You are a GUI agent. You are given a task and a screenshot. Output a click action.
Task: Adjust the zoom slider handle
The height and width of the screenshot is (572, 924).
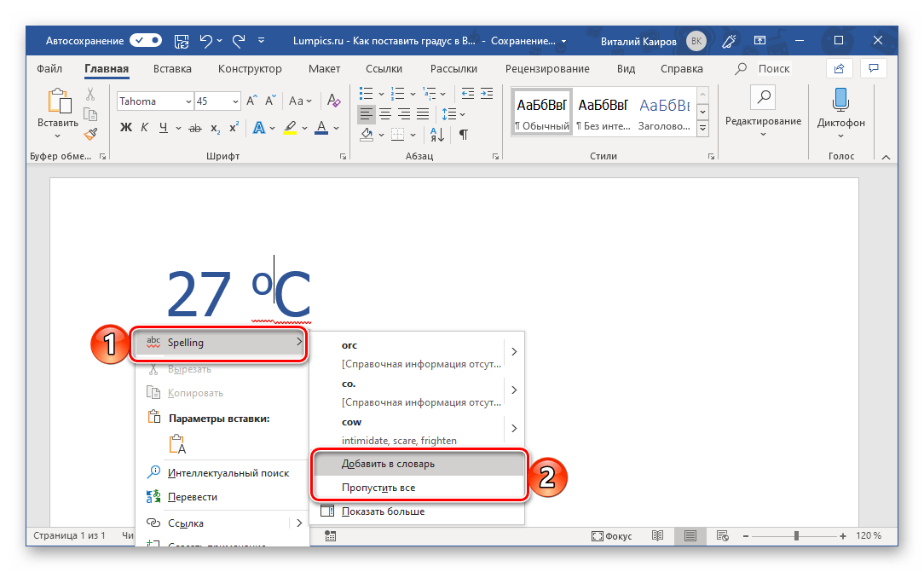[796, 536]
